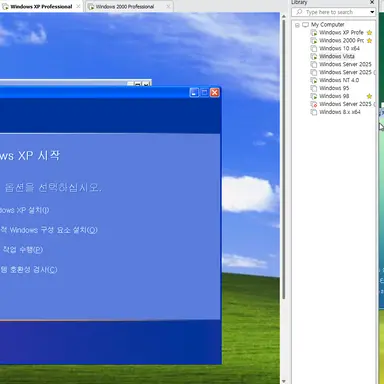The height and width of the screenshot is (384, 384).
Task: Click the search magnifier icon in Library
Action: point(299,12)
